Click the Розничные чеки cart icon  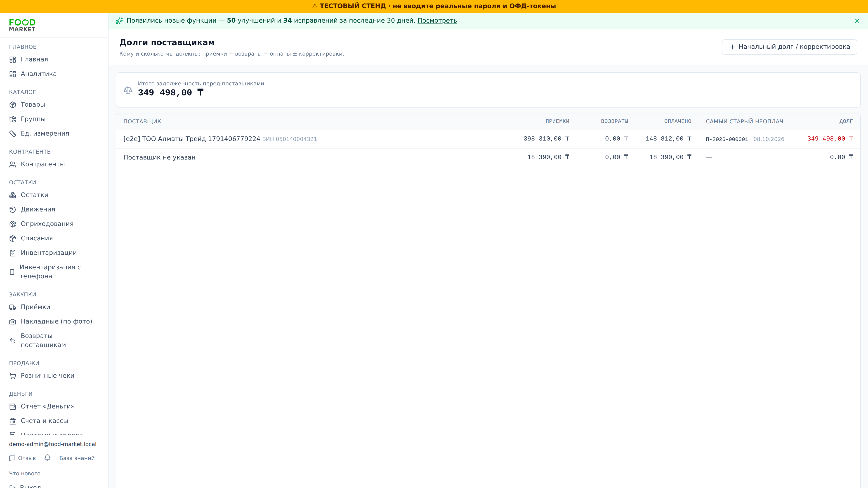coord(13,376)
